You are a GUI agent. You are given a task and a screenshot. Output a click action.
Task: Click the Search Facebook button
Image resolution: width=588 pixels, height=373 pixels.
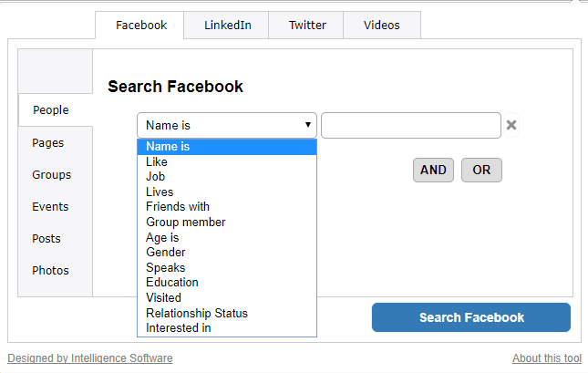(x=471, y=317)
